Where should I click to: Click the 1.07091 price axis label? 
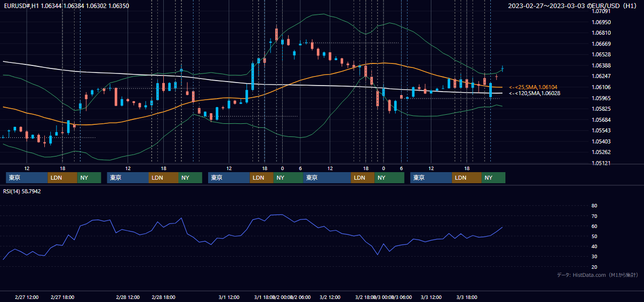(601, 11)
